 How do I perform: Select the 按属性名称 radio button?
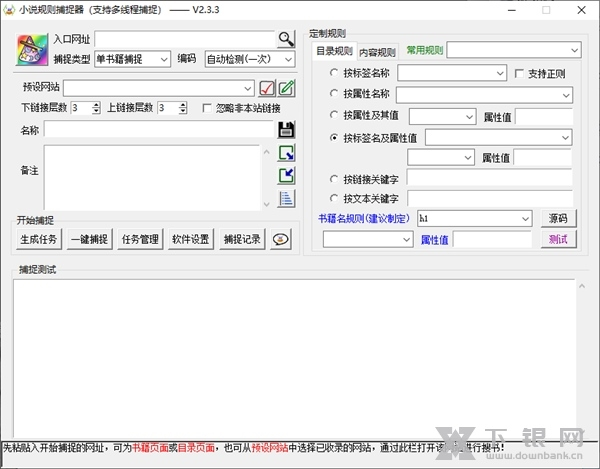click(x=334, y=93)
